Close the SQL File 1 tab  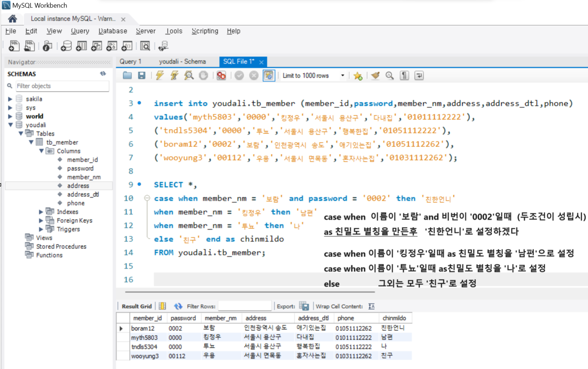[x=261, y=62]
